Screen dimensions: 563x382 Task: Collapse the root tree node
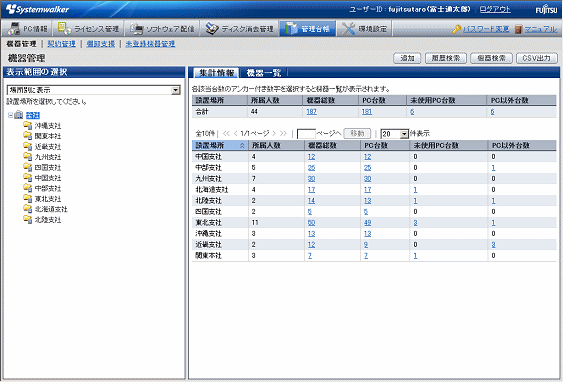[10, 115]
